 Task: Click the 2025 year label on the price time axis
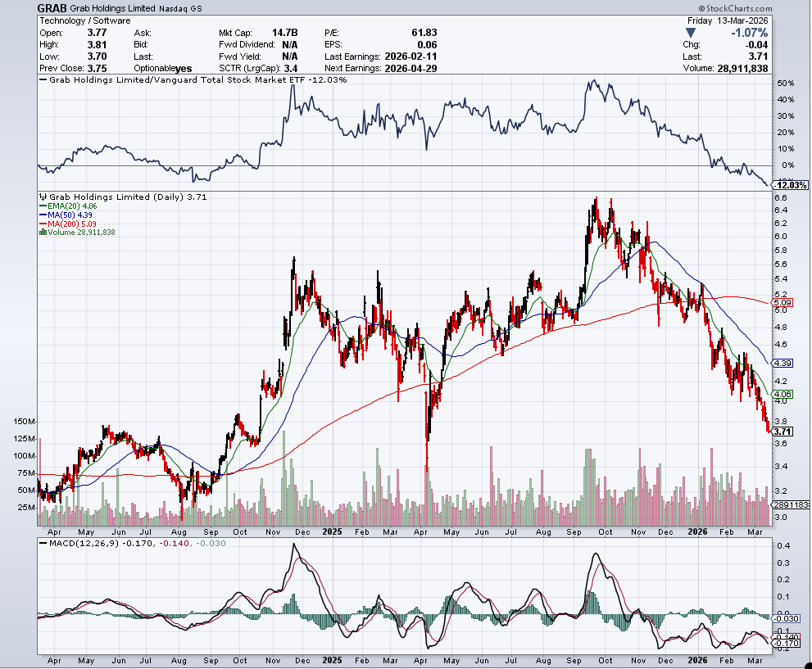(332, 532)
